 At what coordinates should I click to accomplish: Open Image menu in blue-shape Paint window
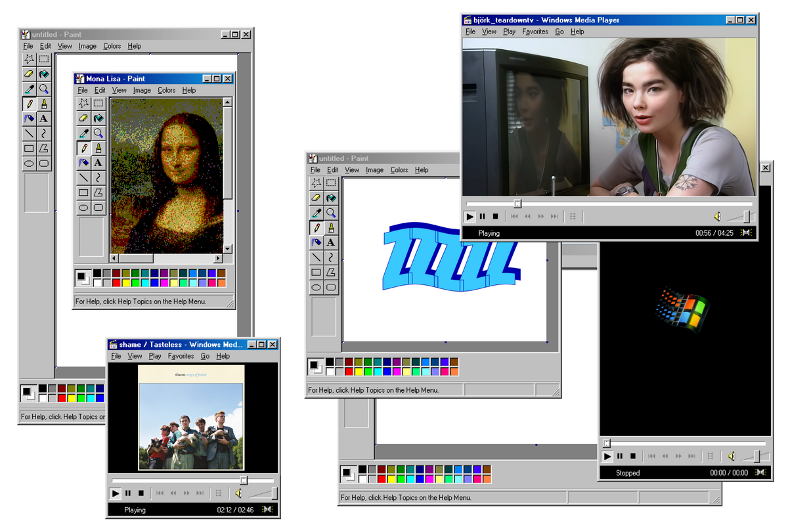(374, 170)
